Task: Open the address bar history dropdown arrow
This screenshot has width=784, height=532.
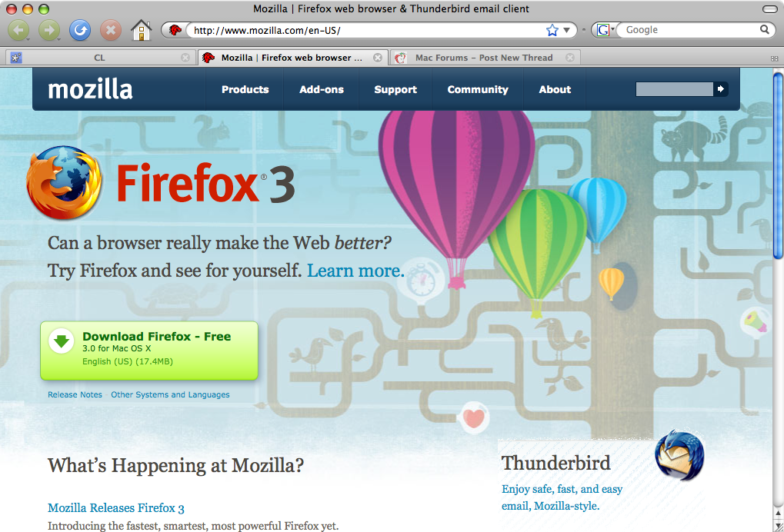Action: 566,31
